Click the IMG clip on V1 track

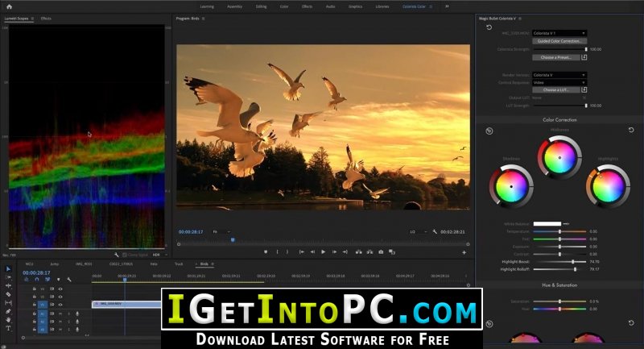126,304
